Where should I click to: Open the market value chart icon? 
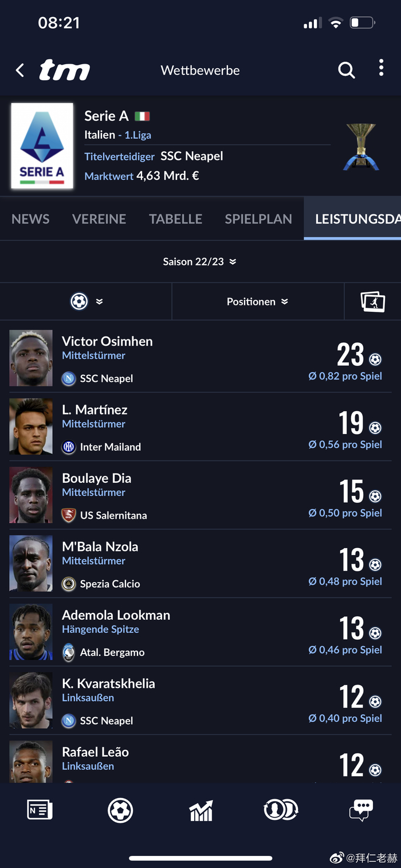click(x=200, y=810)
